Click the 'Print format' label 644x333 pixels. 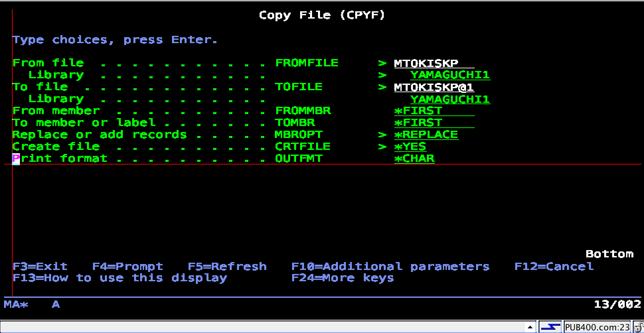point(60,159)
